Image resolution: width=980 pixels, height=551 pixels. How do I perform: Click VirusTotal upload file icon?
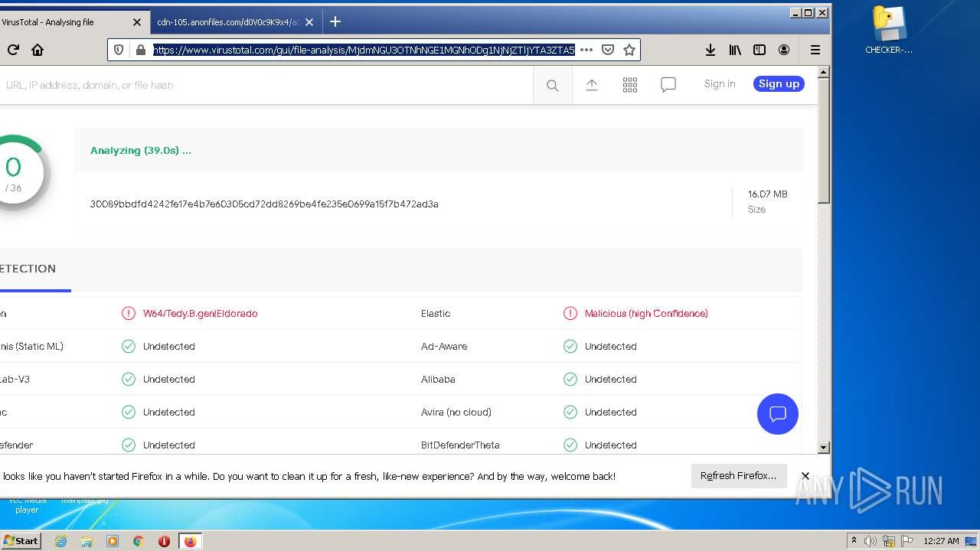pos(592,85)
